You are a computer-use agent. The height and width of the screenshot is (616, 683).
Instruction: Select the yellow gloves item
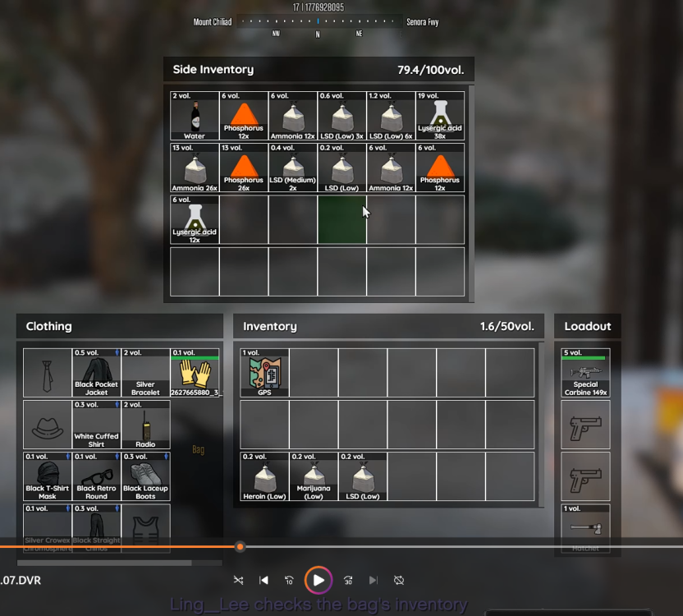pos(195,372)
